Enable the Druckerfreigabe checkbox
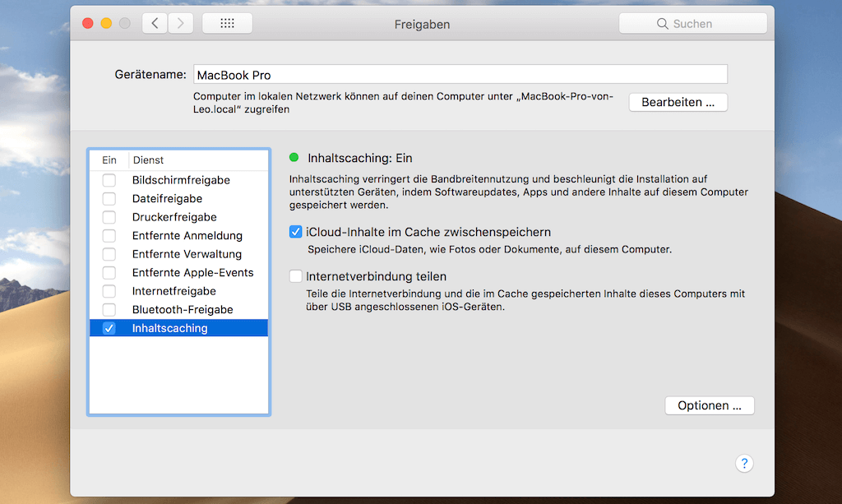 [109, 217]
